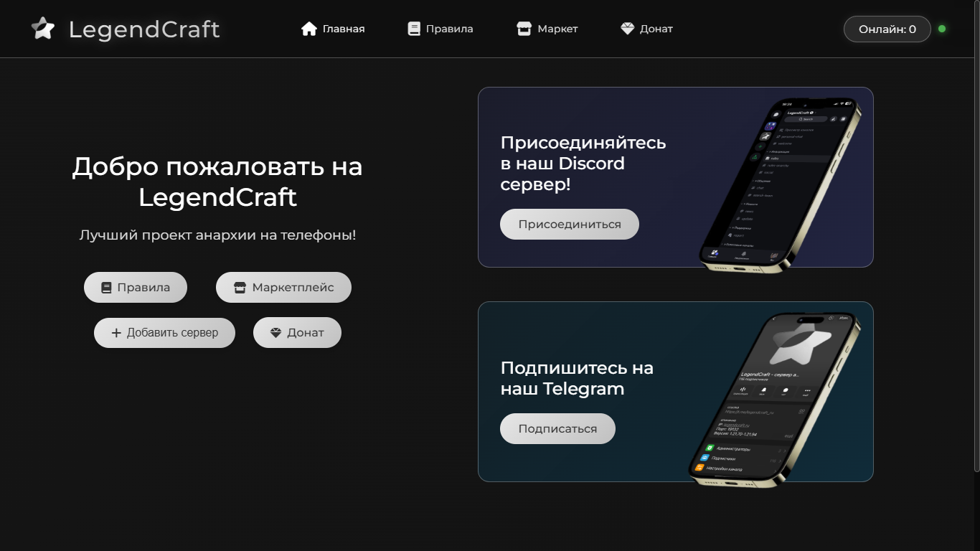Click the store icon in Маркетплейс button

[240, 288]
